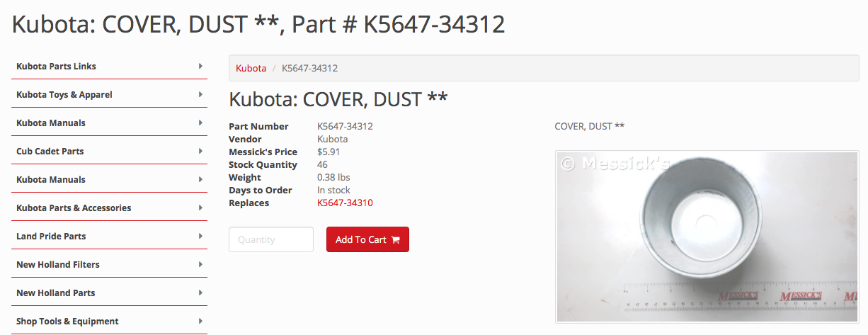Click the shopping cart icon on button

coord(395,239)
